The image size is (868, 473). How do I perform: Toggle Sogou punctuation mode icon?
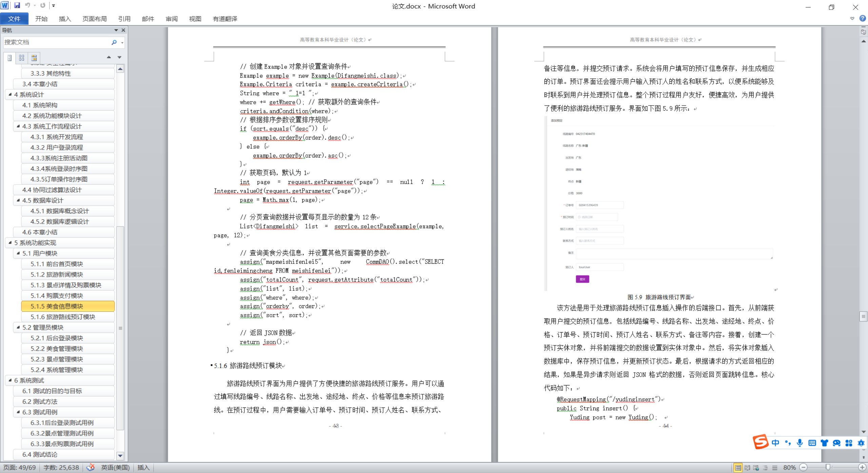coord(788,443)
